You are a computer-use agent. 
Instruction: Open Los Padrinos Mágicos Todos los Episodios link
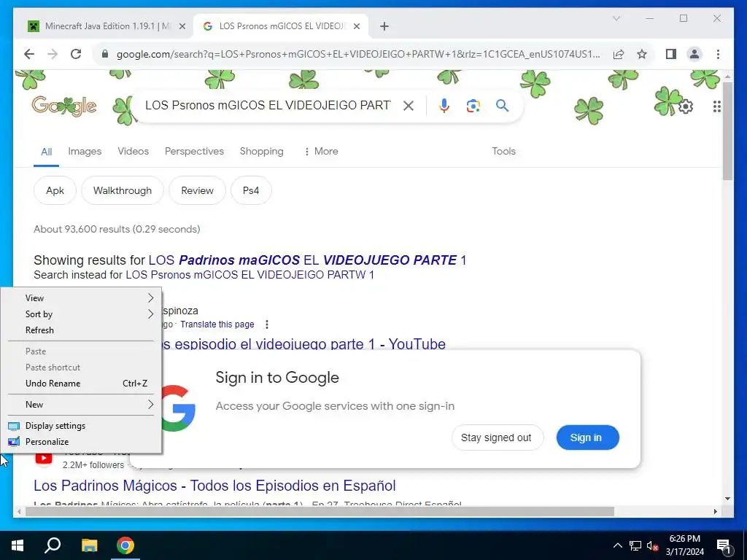click(214, 486)
